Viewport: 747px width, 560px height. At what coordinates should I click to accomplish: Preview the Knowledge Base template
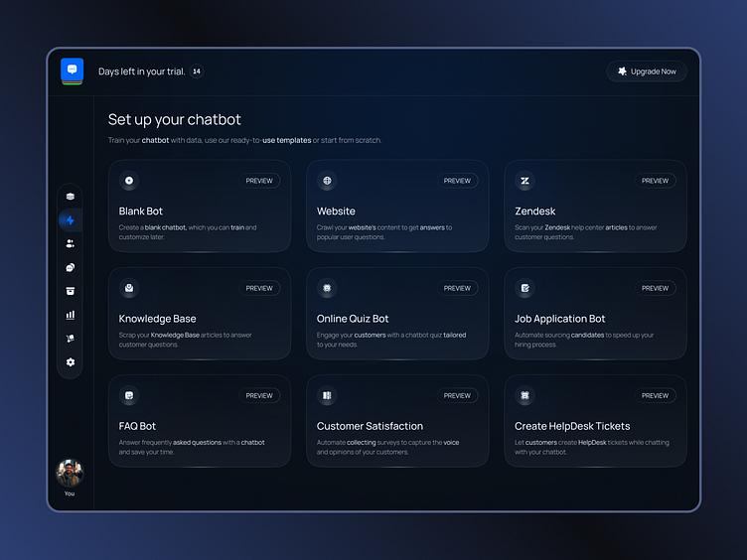(259, 288)
